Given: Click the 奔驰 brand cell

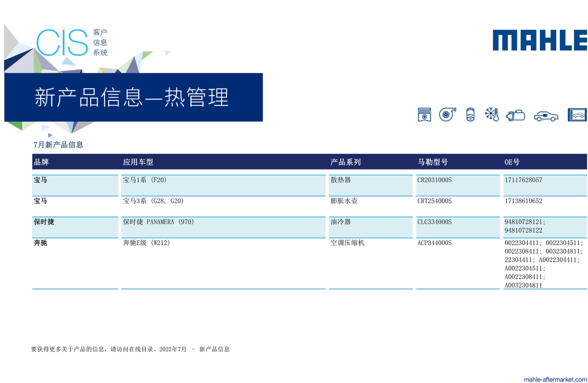Looking at the screenshot, I should [x=75, y=263].
